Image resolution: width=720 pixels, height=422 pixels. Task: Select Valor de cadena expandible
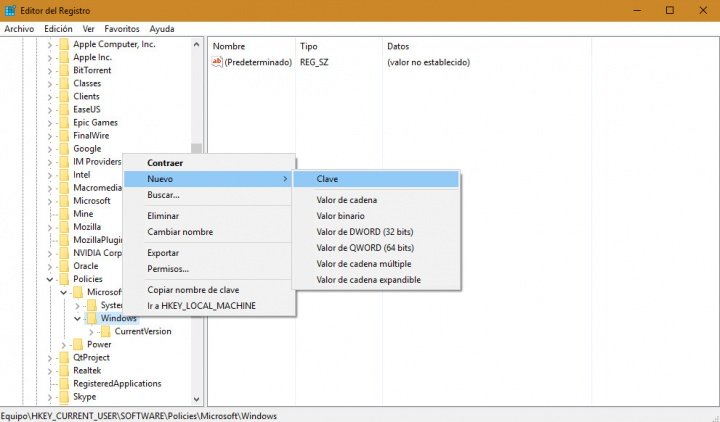pyautogui.click(x=376, y=280)
